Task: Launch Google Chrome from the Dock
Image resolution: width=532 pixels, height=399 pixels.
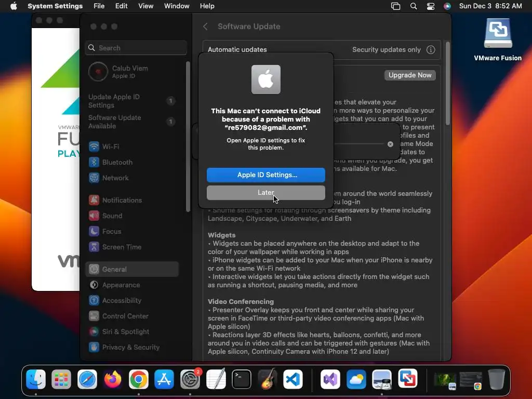Action: coord(138,379)
